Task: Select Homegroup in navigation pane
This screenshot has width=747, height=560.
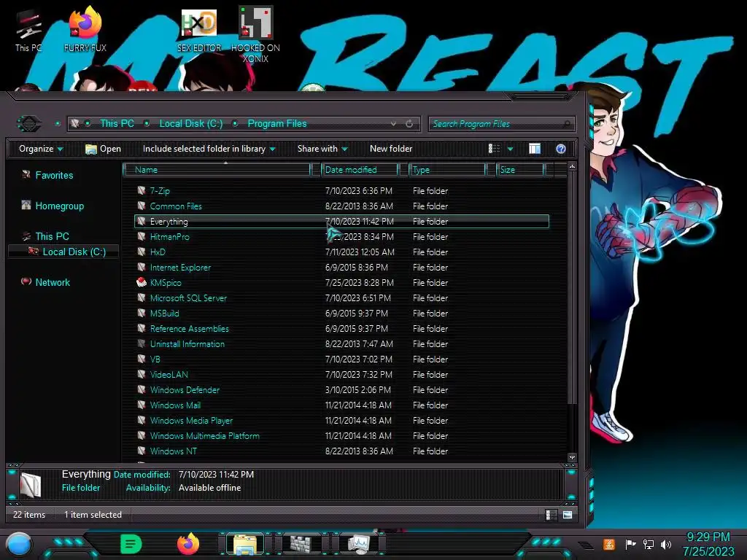Action: (x=53, y=206)
